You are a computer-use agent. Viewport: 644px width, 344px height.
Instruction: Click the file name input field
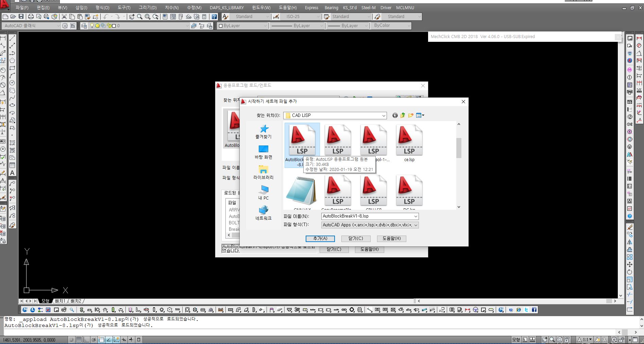click(x=367, y=216)
